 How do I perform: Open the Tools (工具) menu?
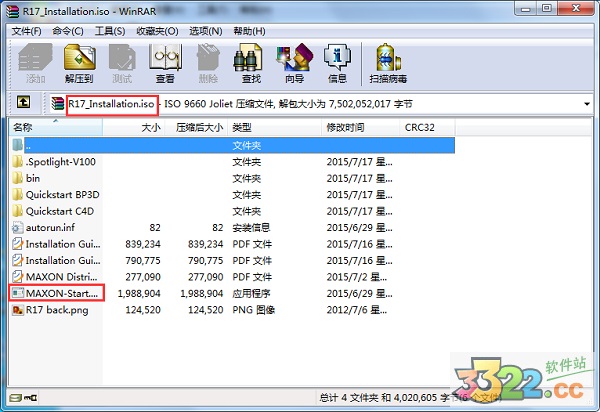(x=110, y=31)
